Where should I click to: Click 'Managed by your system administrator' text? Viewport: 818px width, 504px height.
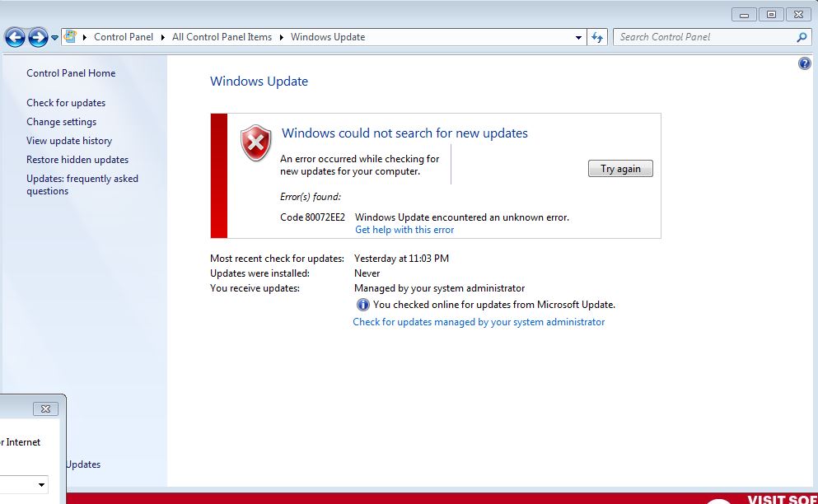click(439, 288)
